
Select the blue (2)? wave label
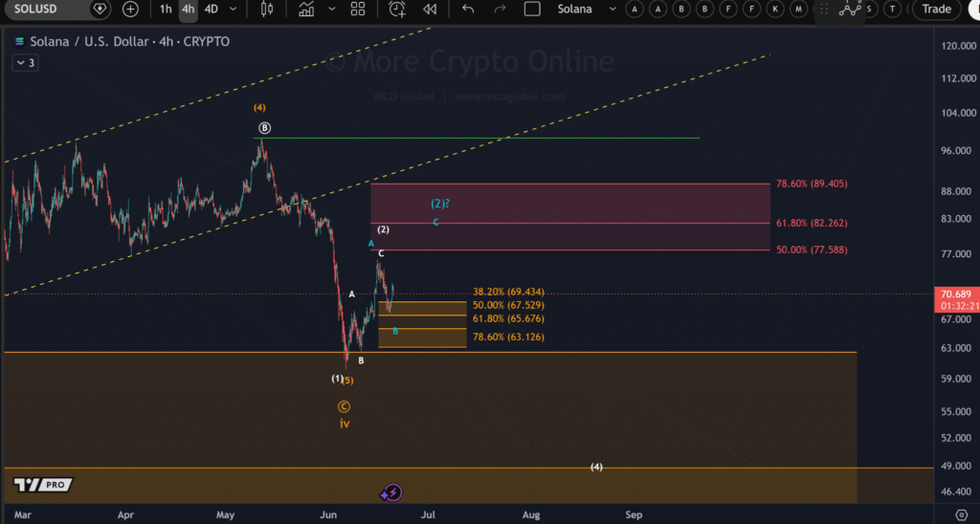(440, 204)
